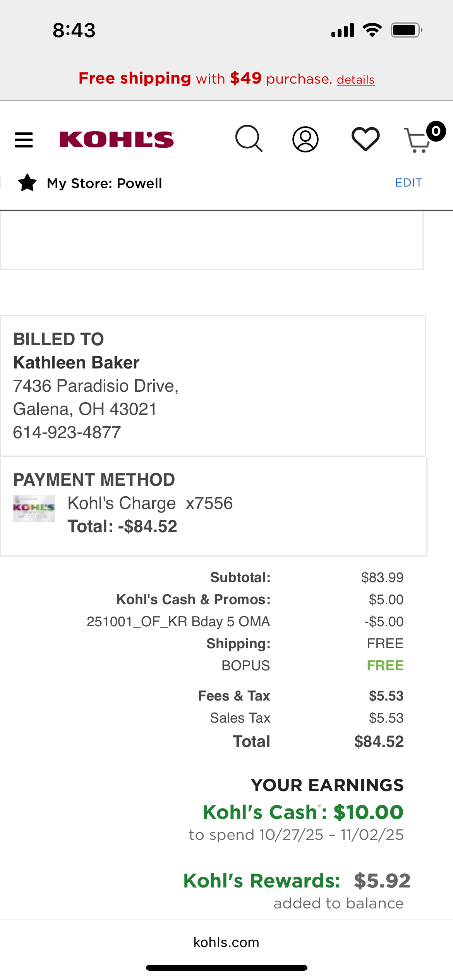The height and width of the screenshot is (980, 453).
Task: Tap the My Store star icon
Action: coord(27,183)
